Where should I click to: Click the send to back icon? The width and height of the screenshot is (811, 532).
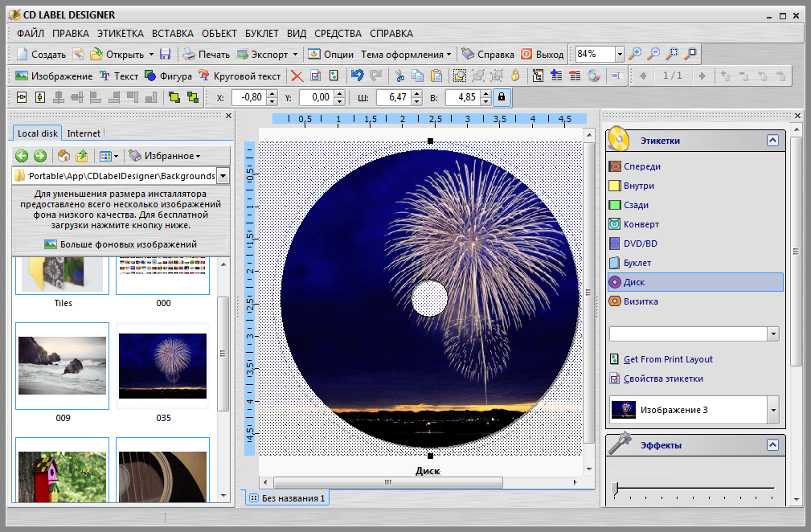point(193,97)
